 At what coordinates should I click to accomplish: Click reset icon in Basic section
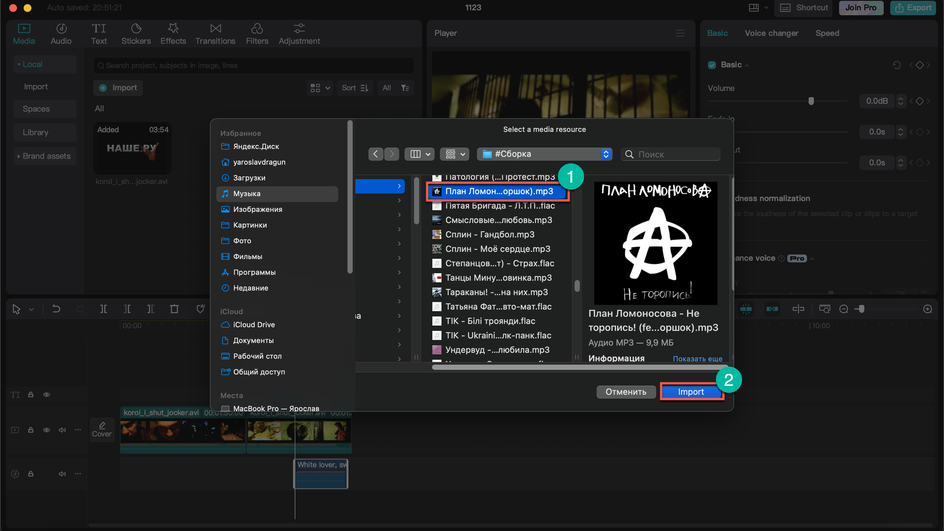(896, 65)
